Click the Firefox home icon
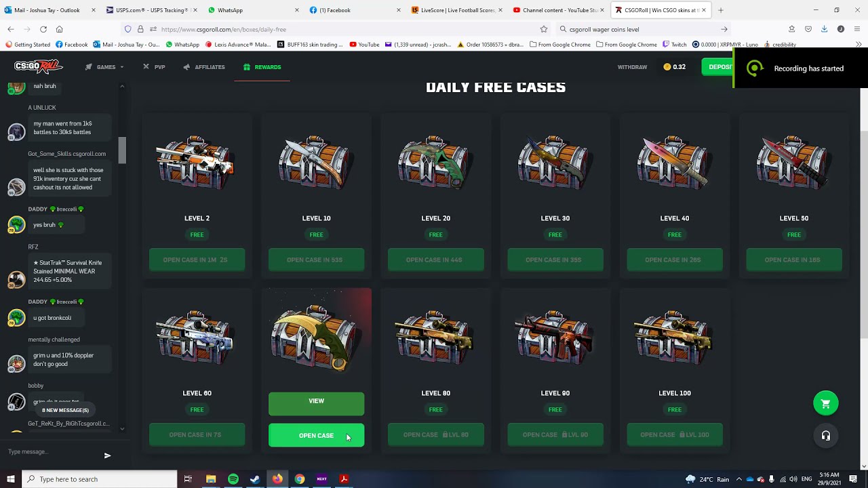This screenshot has width=868, height=488. pos(60,29)
